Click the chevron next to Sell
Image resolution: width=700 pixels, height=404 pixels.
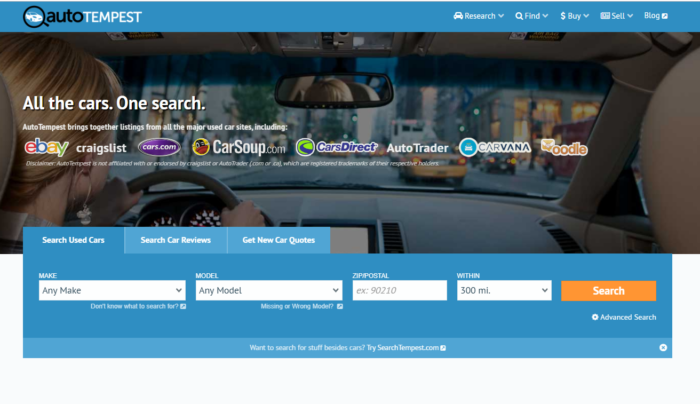(x=630, y=16)
